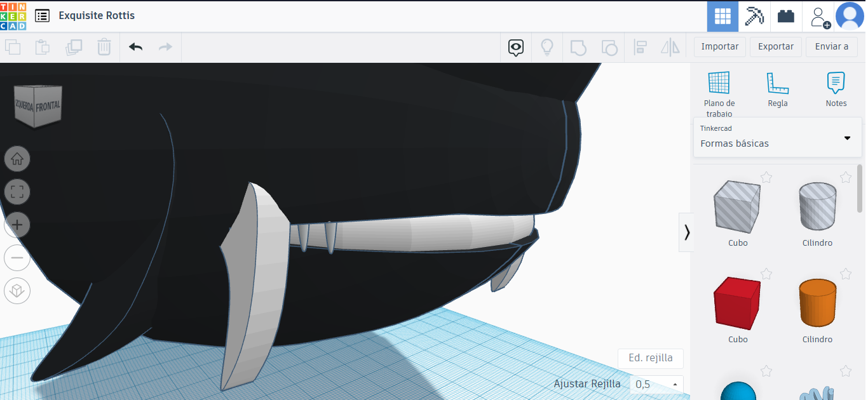Click the Importar button
The height and width of the screenshot is (400, 868).
[x=720, y=46]
